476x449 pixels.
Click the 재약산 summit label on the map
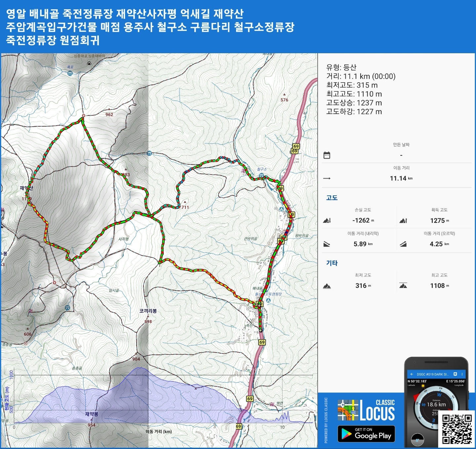(x=26, y=188)
